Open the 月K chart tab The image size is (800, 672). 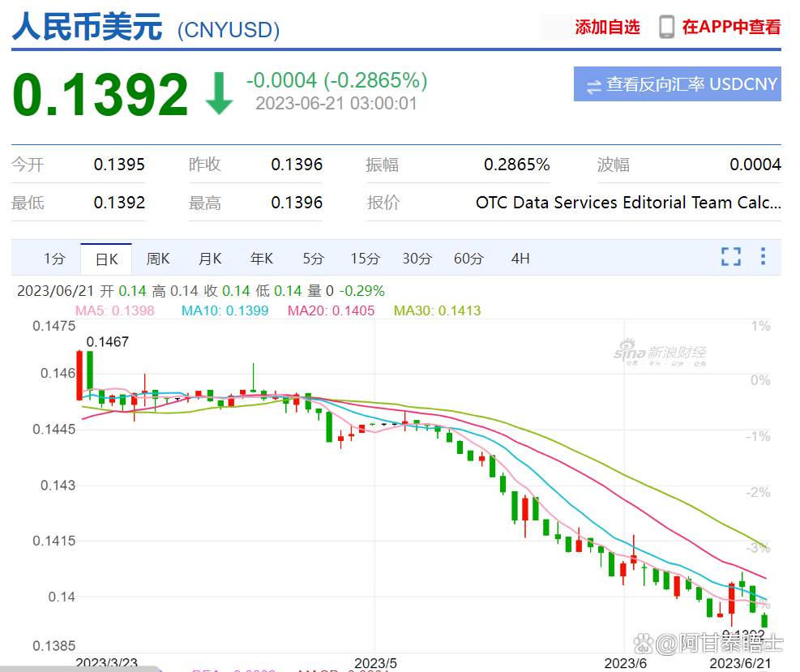[210, 259]
